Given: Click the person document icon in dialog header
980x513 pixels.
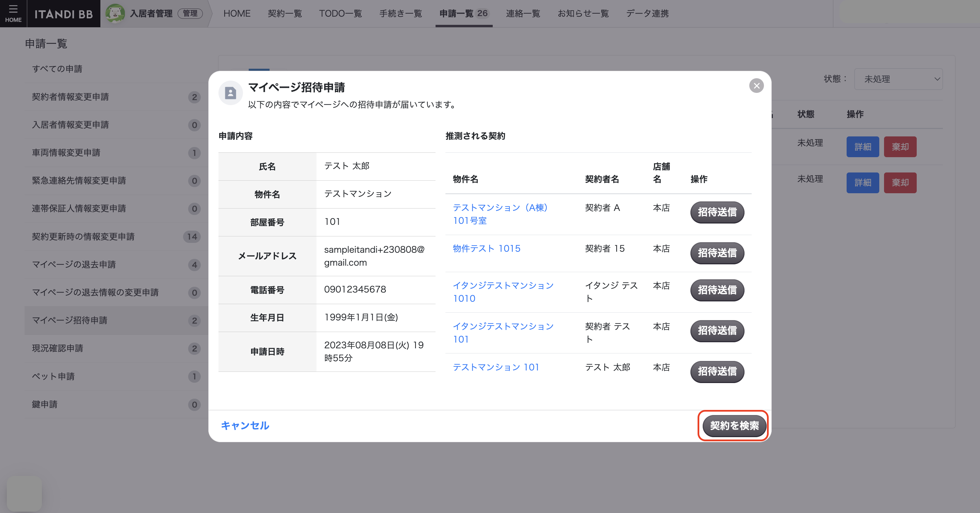Looking at the screenshot, I should click(231, 93).
